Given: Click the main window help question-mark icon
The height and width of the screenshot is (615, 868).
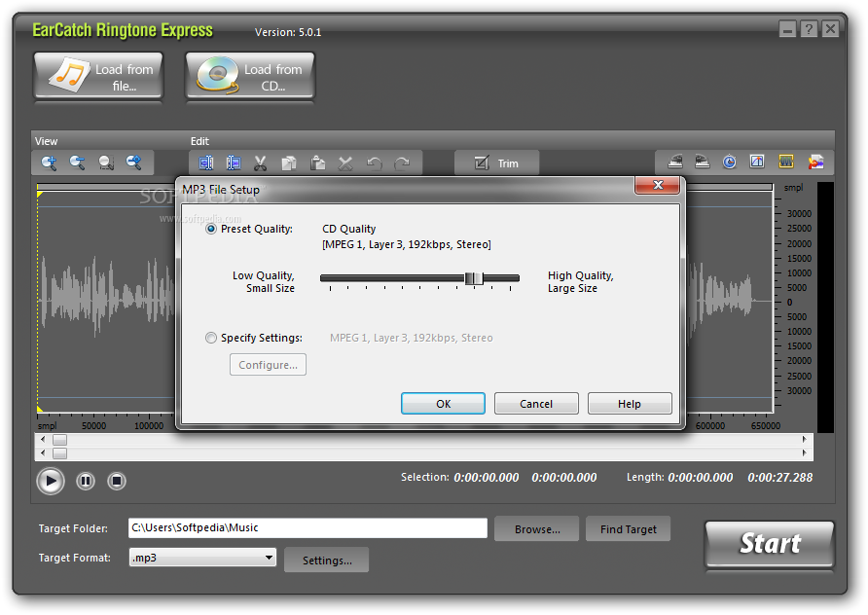Looking at the screenshot, I should point(809,29).
